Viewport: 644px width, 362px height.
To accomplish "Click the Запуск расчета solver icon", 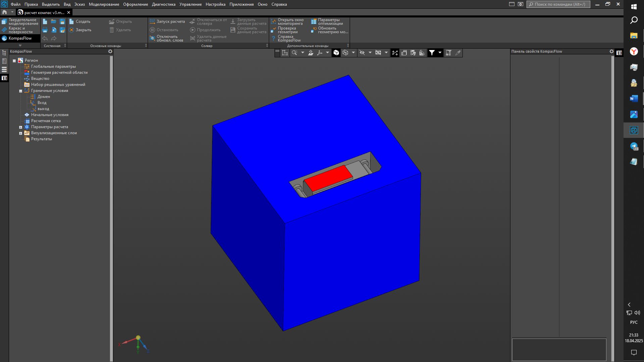I will pyautogui.click(x=152, y=21).
